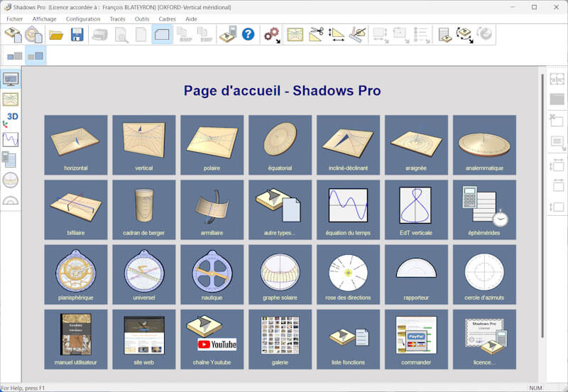Viewport: 568px width, 392px height.
Task: Switch to the home screen monitor icon
Action: tap(11, 79)
